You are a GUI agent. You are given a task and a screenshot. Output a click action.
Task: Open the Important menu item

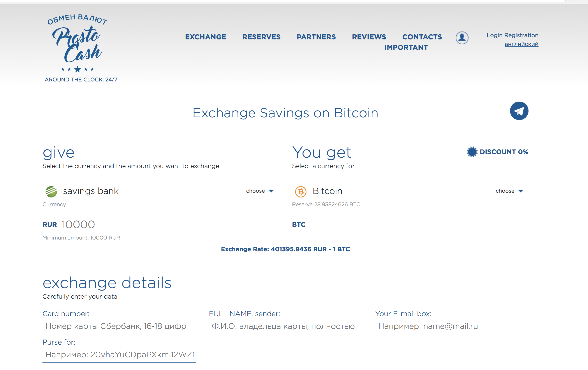pos(406,47)
